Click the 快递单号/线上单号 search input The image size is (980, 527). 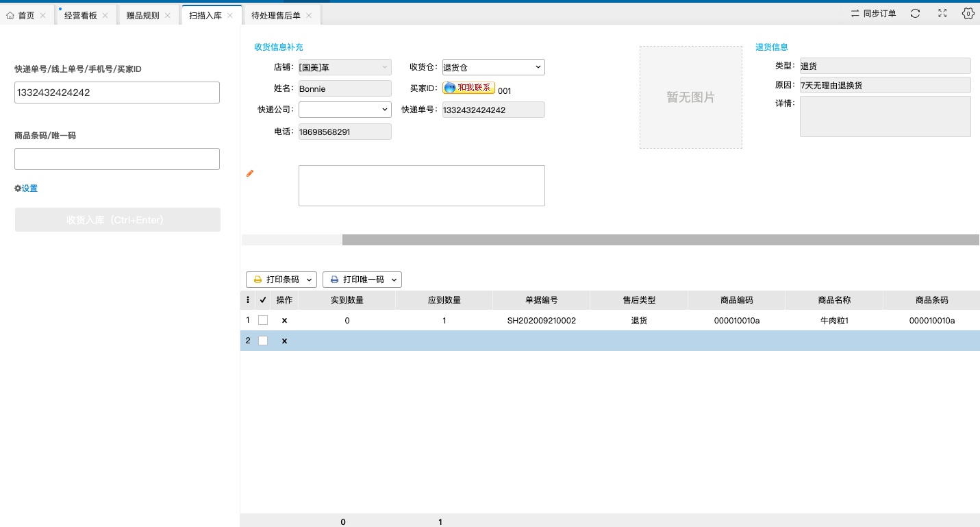click(x=117, y=93)
